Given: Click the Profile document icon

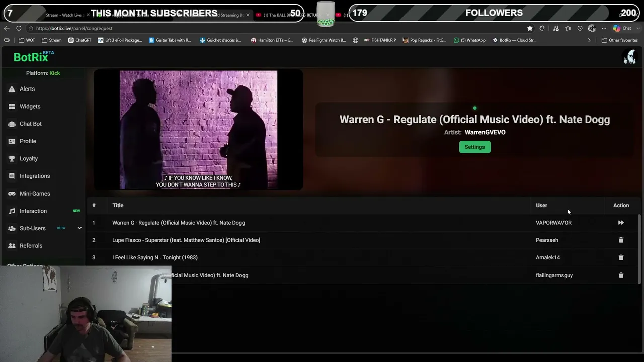Looking at the screenshot, I should click(x=12, y=141).
